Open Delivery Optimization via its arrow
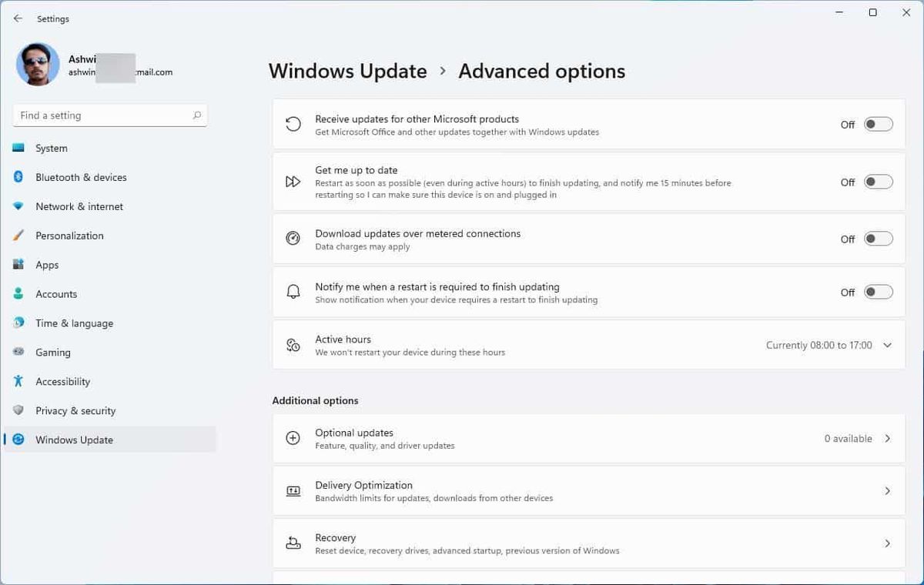Image resolution: width=924 pixels, height=585 pixels. coord(887,490)
